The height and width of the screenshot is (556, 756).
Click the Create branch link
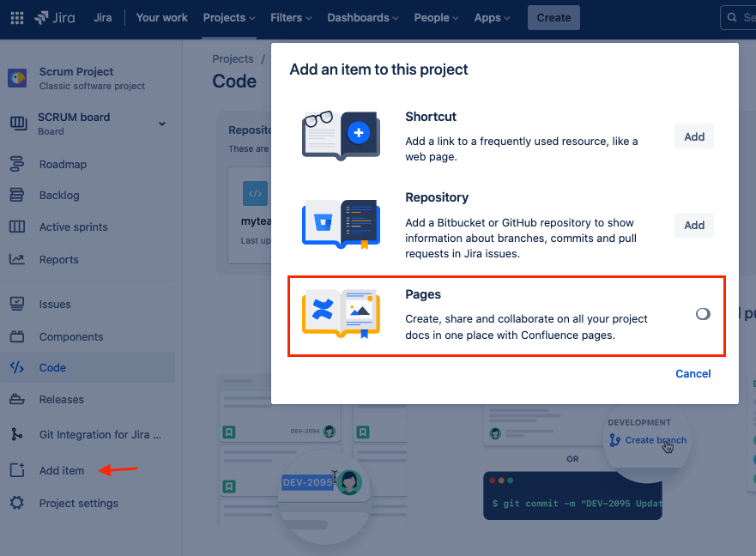click(x=656, y=440)
